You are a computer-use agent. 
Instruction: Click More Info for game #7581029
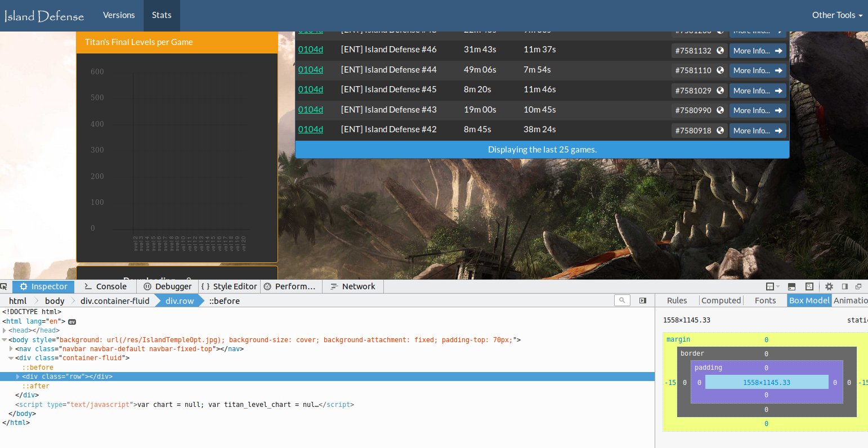[x=758, y=91]
